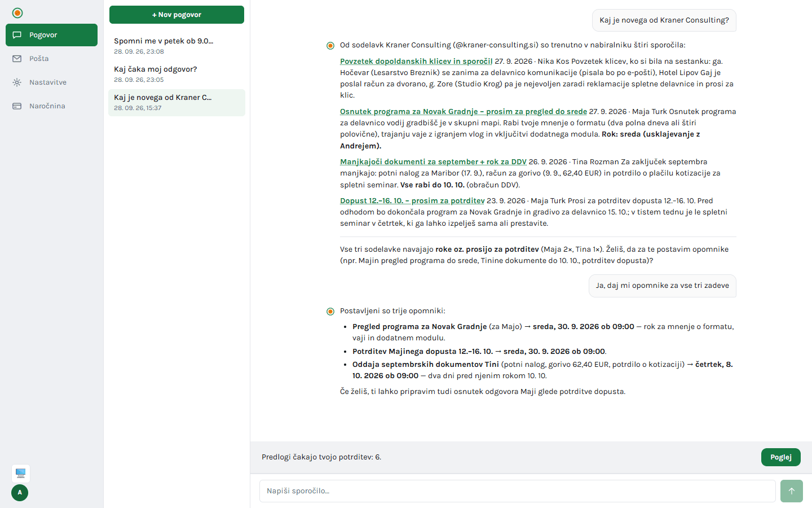Viewport: 812px width, 508px height.
Task: Click the Pošta envelope icon
Action: click(x=17, y=59)
